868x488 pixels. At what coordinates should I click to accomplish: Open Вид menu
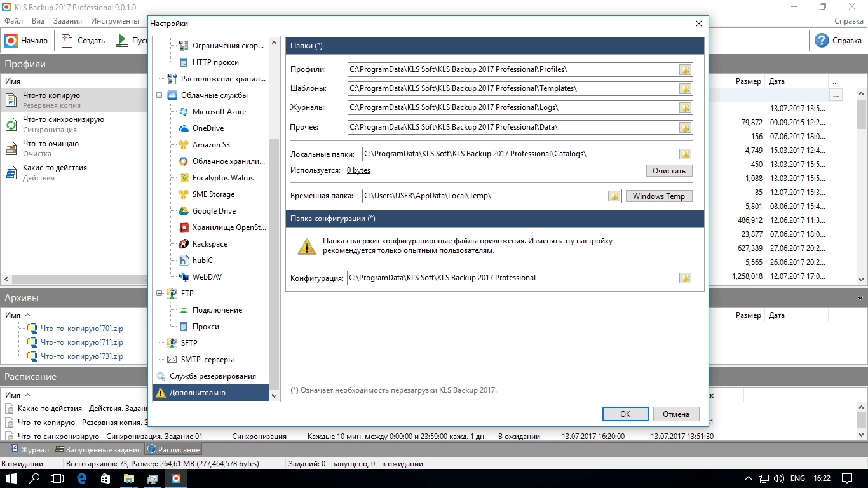[38, 21]
